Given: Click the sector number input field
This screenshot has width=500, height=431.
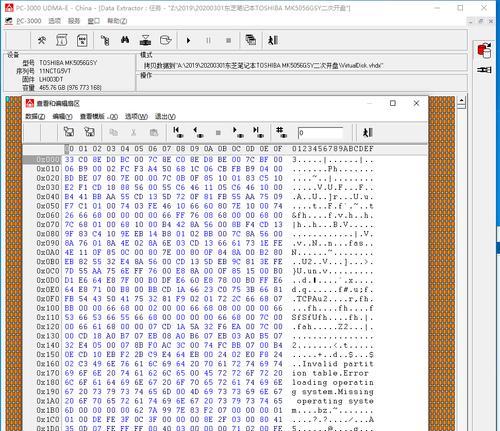Looking at the screenshot, I should 320,133.
